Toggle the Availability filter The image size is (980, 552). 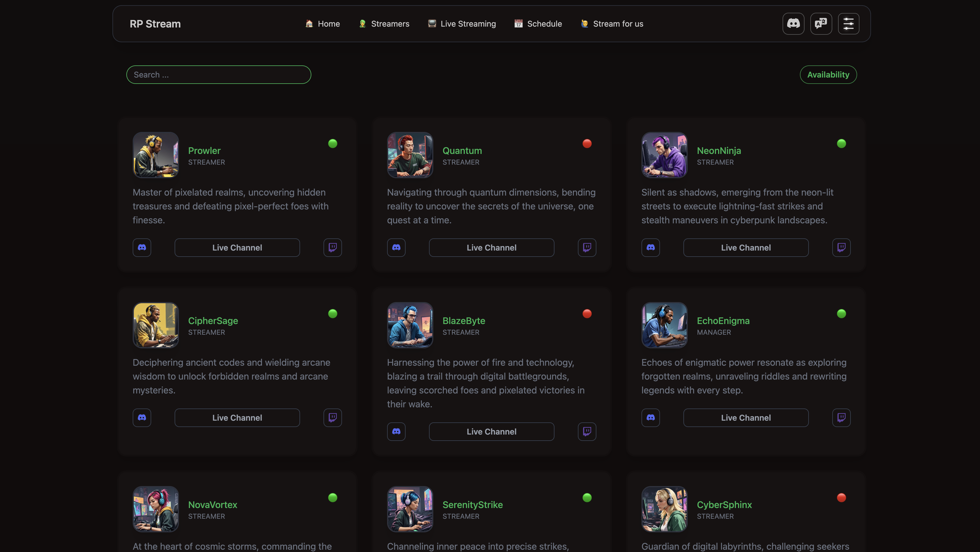click(x=828, y=75)
